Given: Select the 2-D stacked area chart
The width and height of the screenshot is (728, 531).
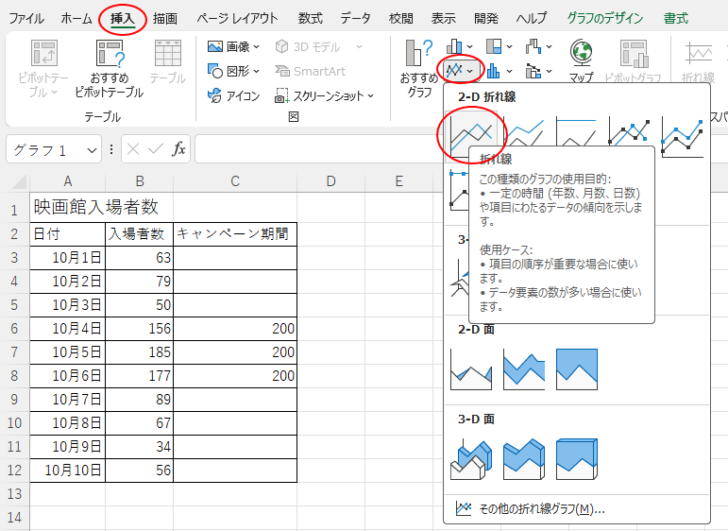Looking at the screenshot, I should [525, 368].
